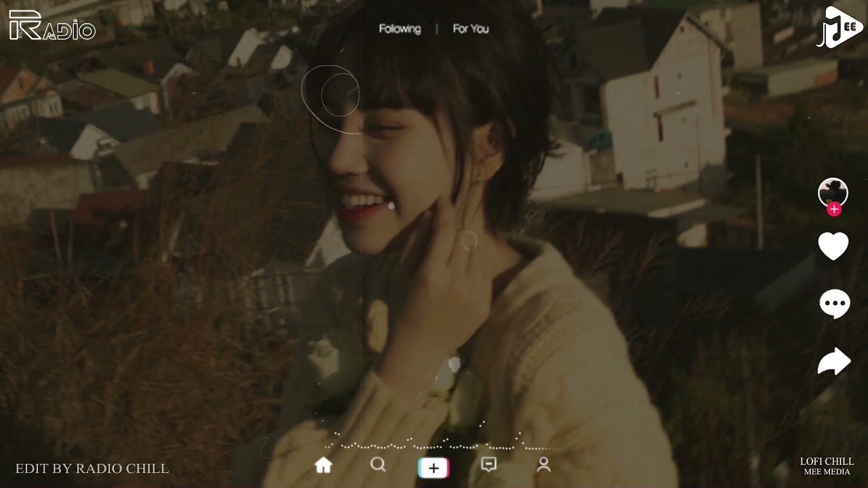Click the Radio logo in the corner

tap(52, 26)
